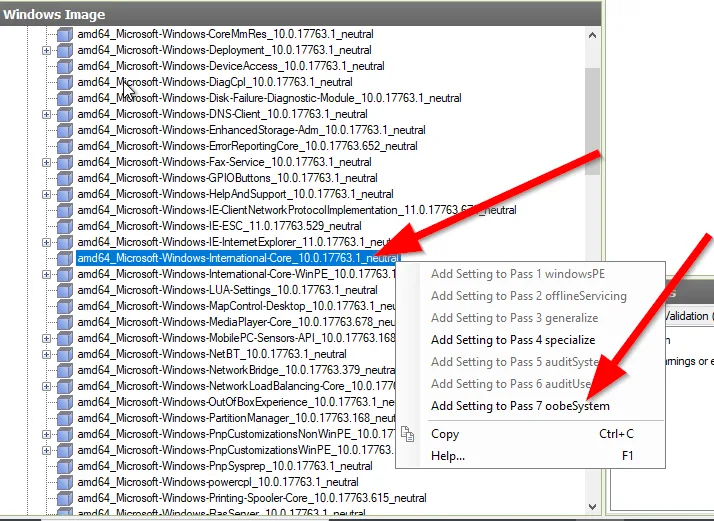Image resolution: width=714 pixels, height=521 pixels.
Task: Select the GPIOButtons_10.0.17763.1_neutral row
Action: tap(227, 178)
